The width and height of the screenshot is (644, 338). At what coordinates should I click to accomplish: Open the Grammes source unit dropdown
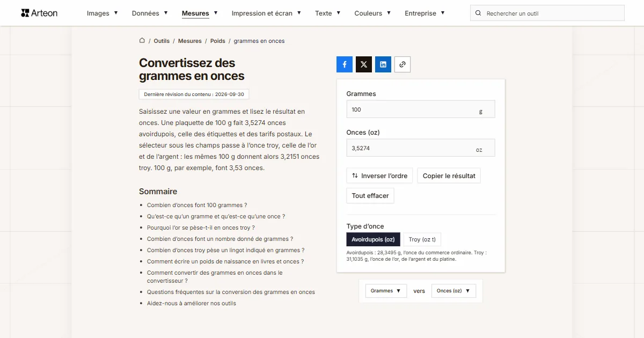385,291
